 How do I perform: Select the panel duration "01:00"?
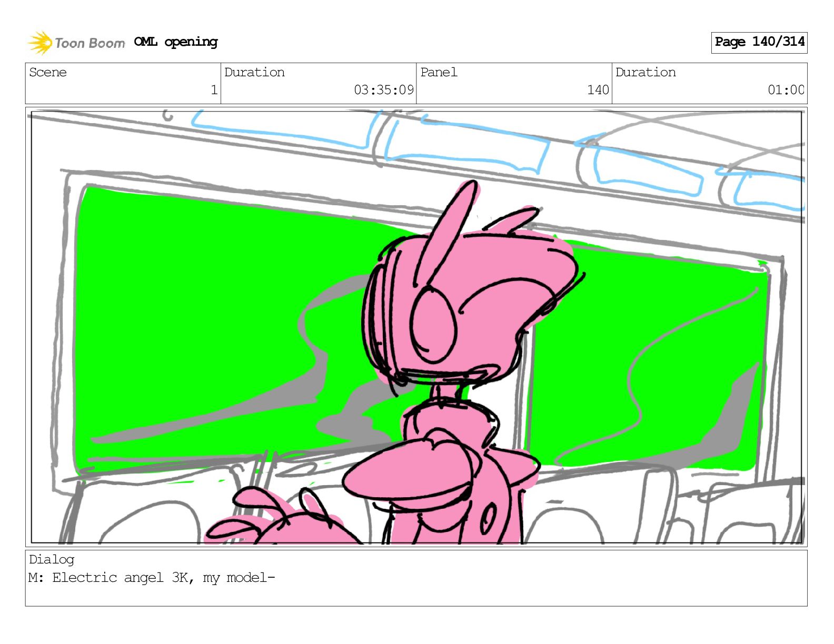(x=786, y=90)
